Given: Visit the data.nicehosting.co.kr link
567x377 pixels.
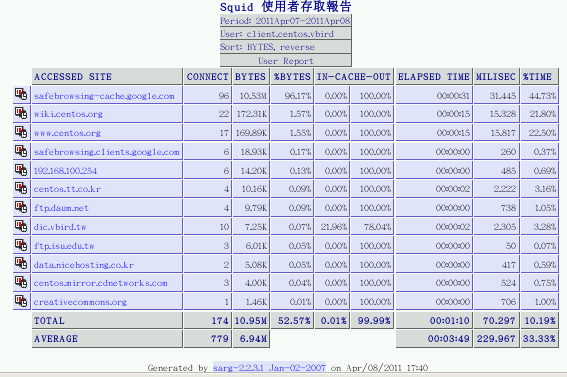Looking at the screenshot, I should (x=84, y=265).
